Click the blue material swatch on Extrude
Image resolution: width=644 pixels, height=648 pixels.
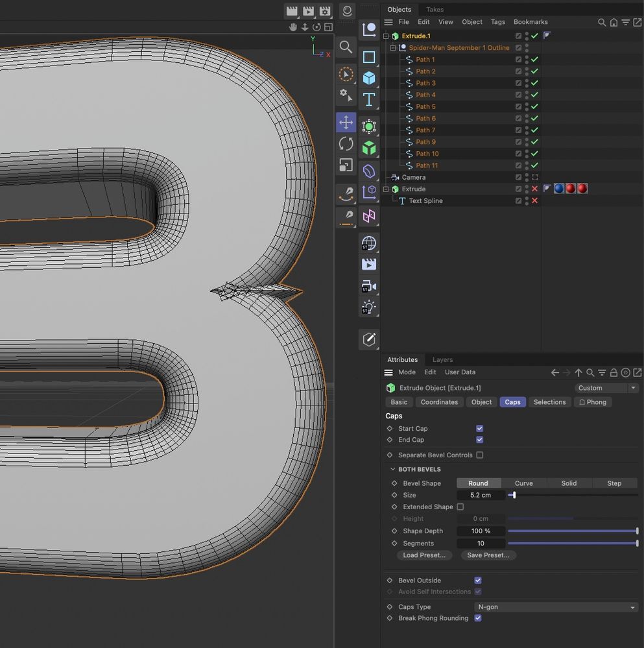pos(559,188)
